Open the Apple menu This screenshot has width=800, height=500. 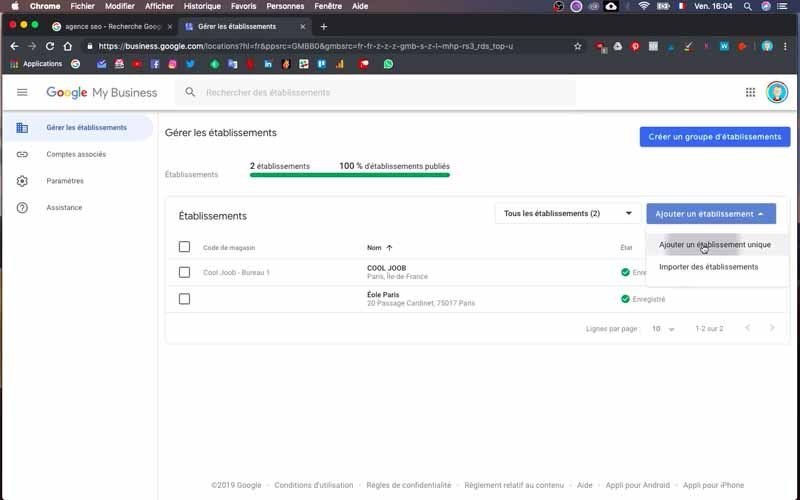14,6
